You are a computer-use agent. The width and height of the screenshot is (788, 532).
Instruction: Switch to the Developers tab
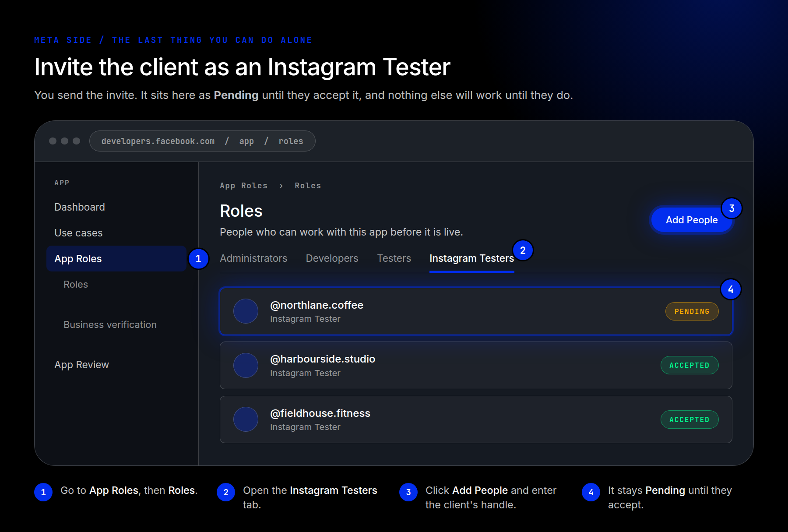pyautogui.click(x=332, y=258)
